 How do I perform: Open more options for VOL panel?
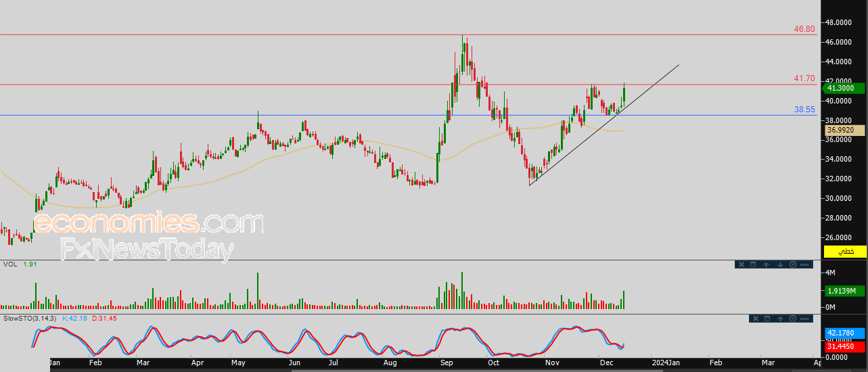804,264
